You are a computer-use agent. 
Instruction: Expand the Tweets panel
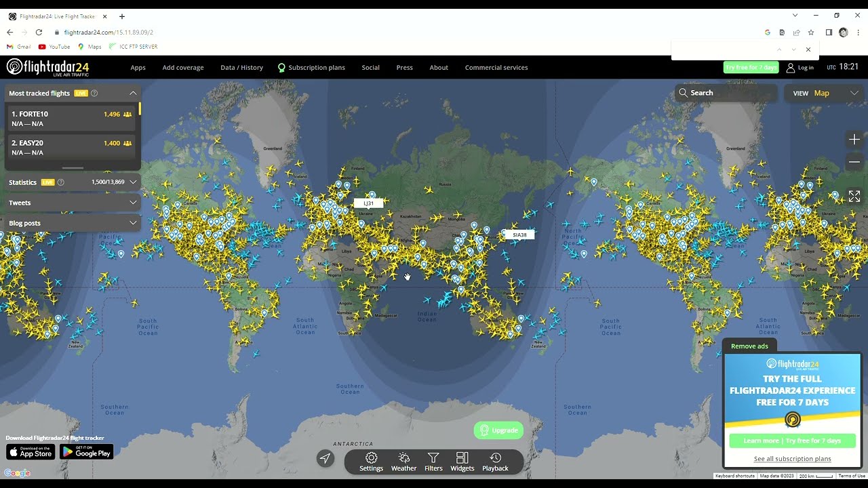[134, 203]
